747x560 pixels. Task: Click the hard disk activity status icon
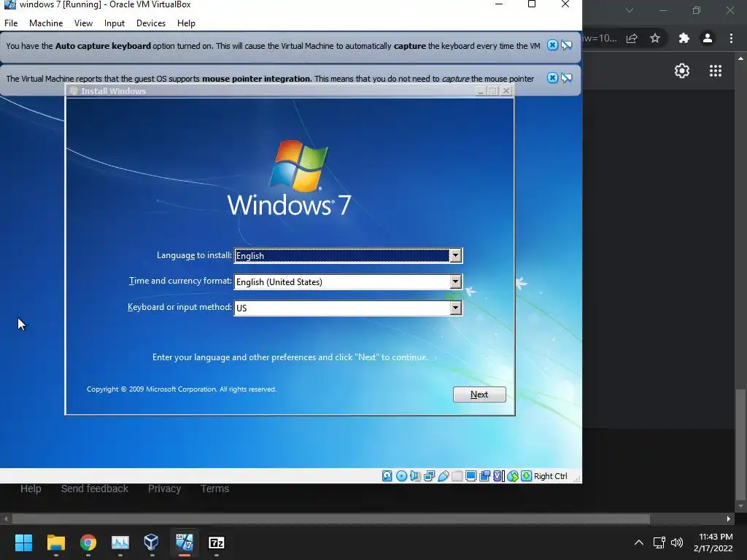click(x=387, y=475)
